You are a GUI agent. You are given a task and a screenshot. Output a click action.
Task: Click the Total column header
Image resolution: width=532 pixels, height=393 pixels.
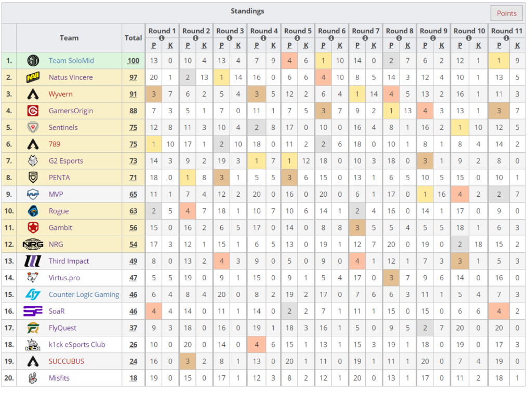point(134,37)
